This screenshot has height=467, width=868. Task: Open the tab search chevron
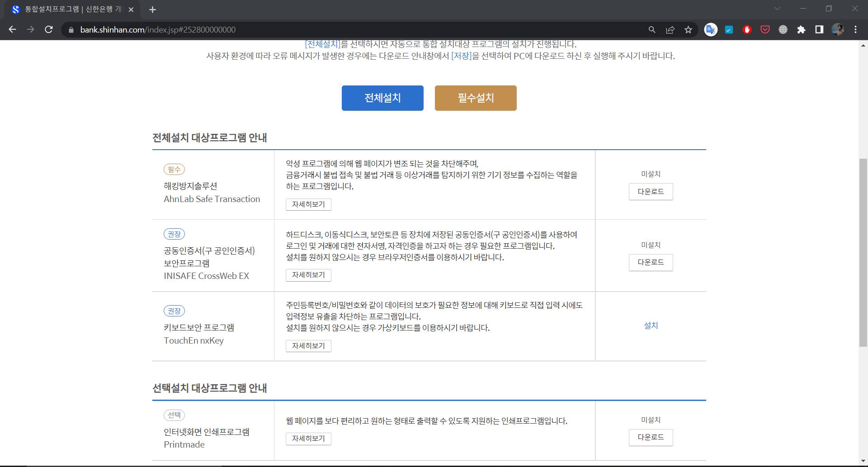pyautogui.click(x=777, y=9)
